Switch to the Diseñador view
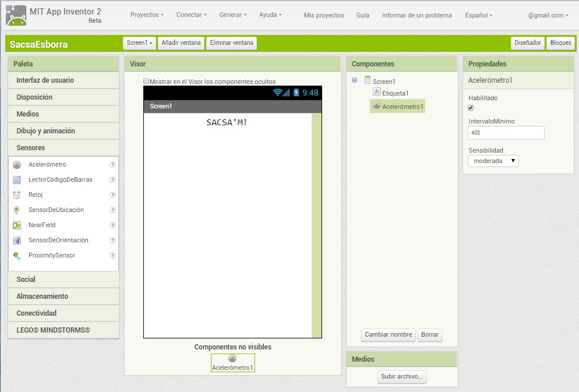The height and width of the screenshot is (392, 579). [x=528, y=43]
